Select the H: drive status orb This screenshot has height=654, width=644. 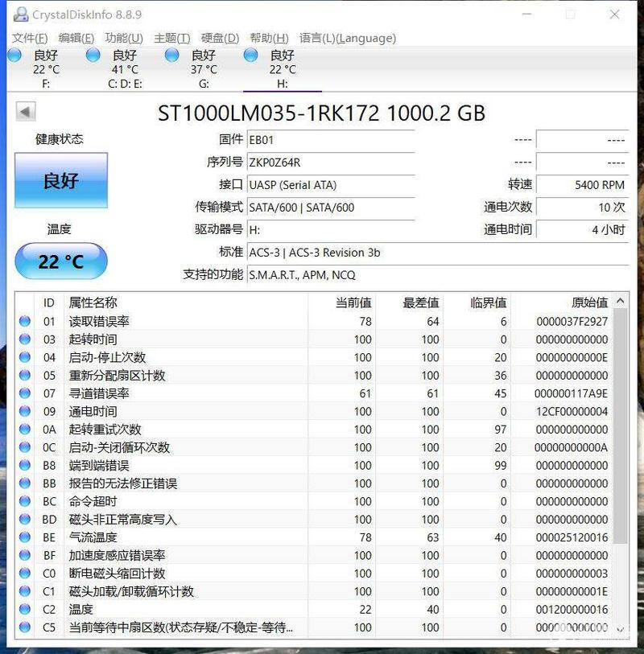point(251,55)
